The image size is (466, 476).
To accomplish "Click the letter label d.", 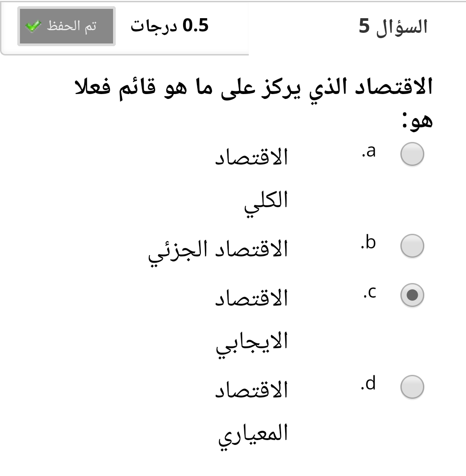I will (x=368, y=383).
